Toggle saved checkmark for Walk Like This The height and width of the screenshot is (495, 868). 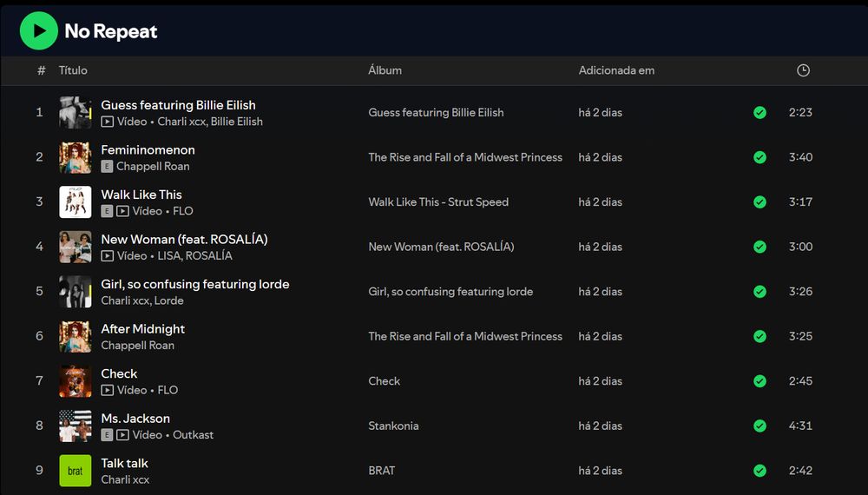tap(759, 202)
